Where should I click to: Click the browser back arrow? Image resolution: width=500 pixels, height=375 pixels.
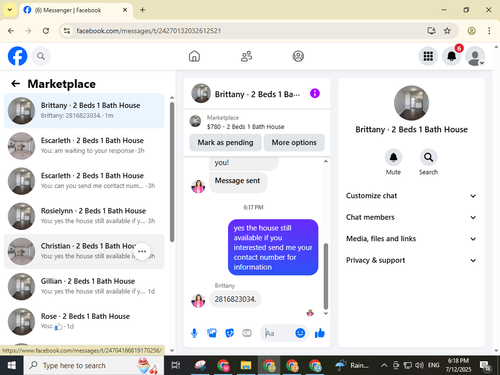click(x=11, y=31)
